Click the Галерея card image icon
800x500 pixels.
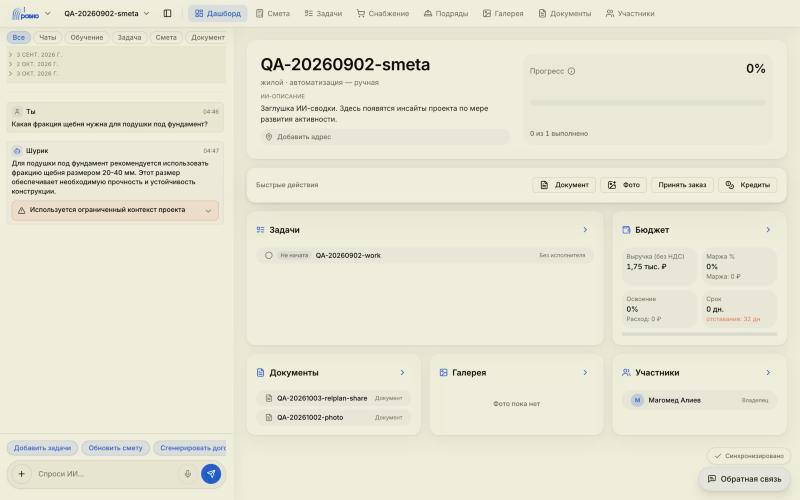pyautogui.click(x=443, y=373)
